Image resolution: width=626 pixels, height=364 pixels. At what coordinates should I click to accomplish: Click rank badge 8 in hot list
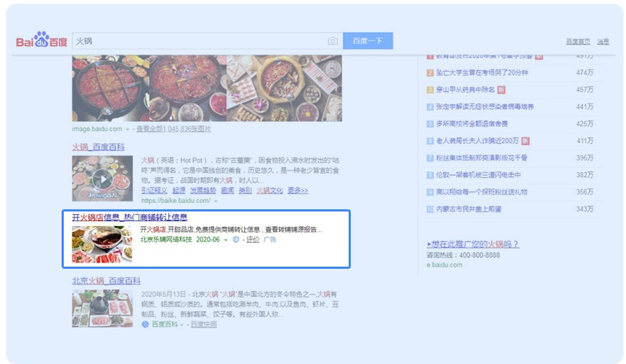pos(430,175)
